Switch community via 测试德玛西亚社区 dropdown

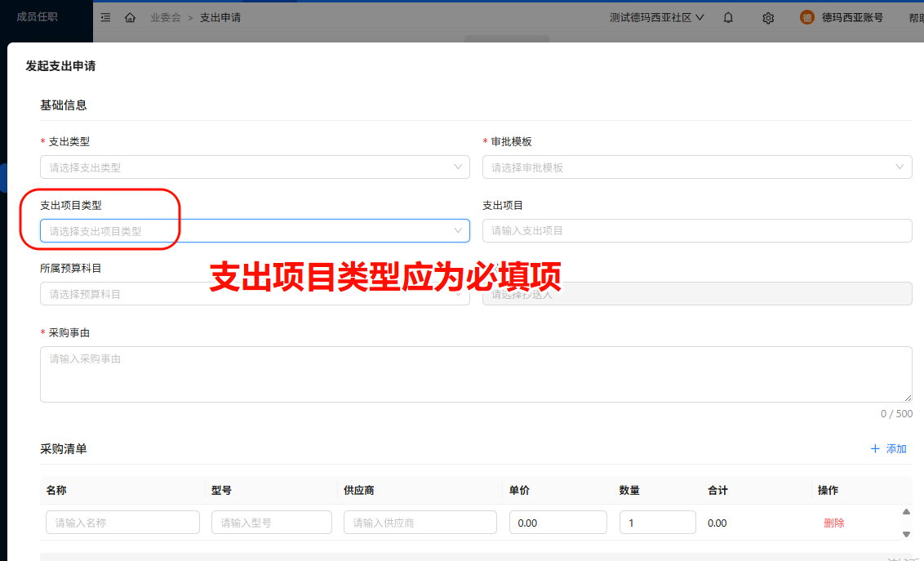[656, 17]
